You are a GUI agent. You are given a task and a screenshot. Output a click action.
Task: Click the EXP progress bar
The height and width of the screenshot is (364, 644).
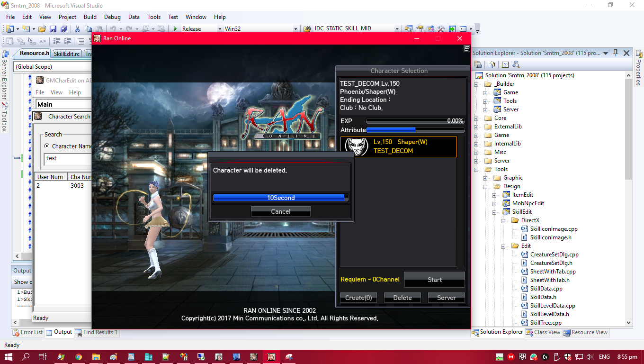coord(415,121)
